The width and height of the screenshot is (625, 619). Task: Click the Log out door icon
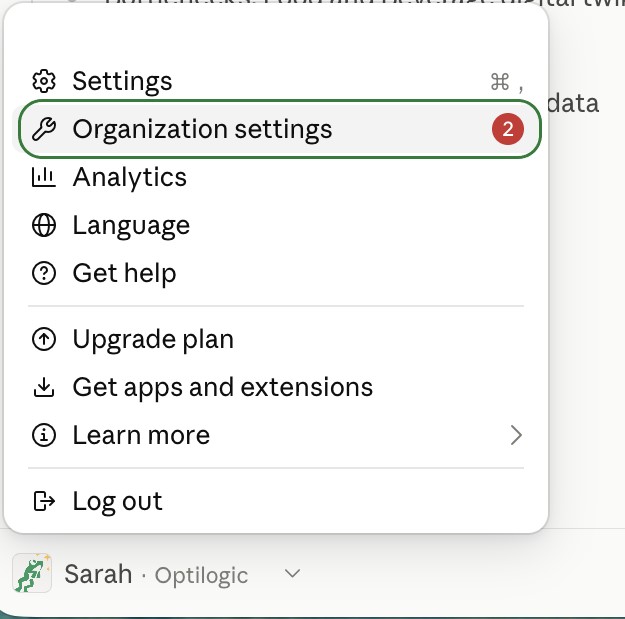(x=44, y=501)
